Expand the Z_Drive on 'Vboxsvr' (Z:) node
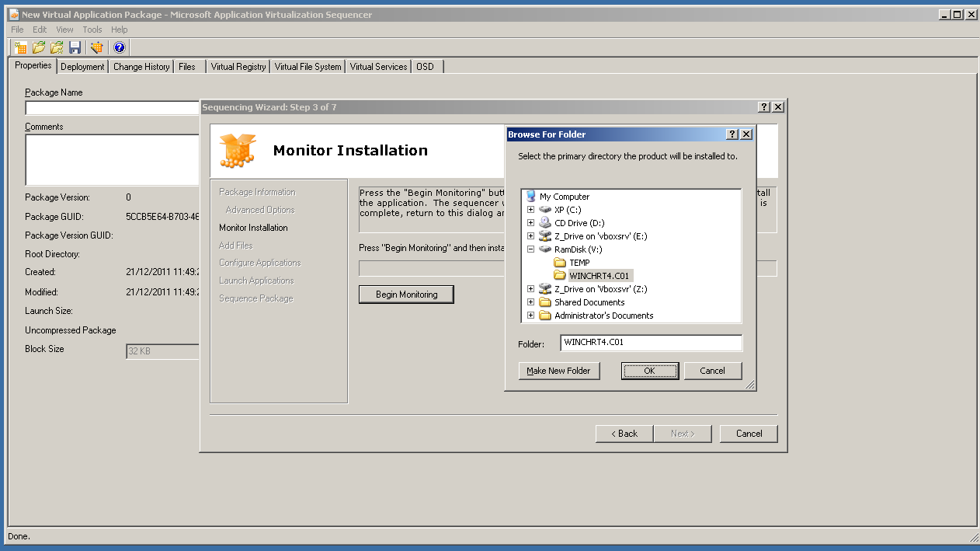Viewport: 980px width, 551px height. tap(531, 289)
